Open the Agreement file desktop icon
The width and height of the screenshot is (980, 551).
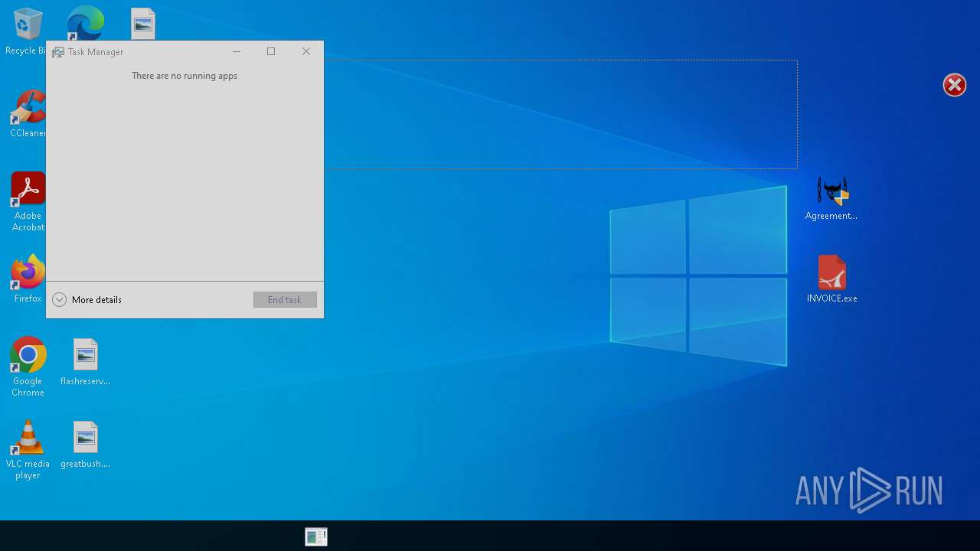click(831, 199)
